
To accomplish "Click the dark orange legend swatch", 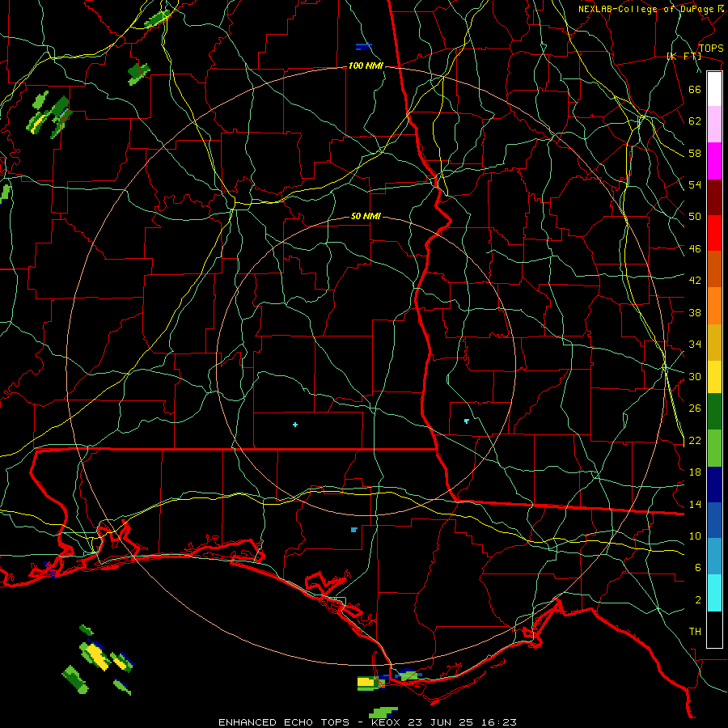I will point(714,269).
